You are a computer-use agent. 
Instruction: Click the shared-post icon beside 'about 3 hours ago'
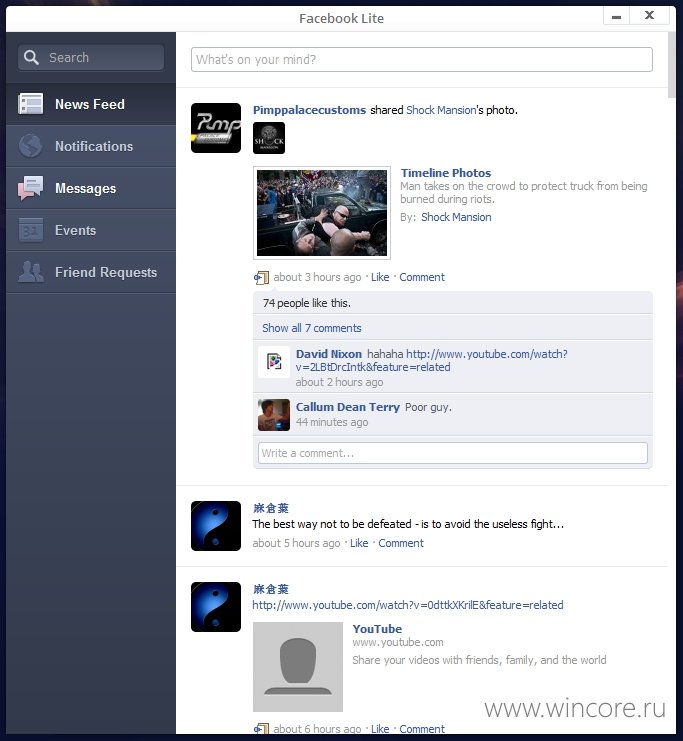261,277
